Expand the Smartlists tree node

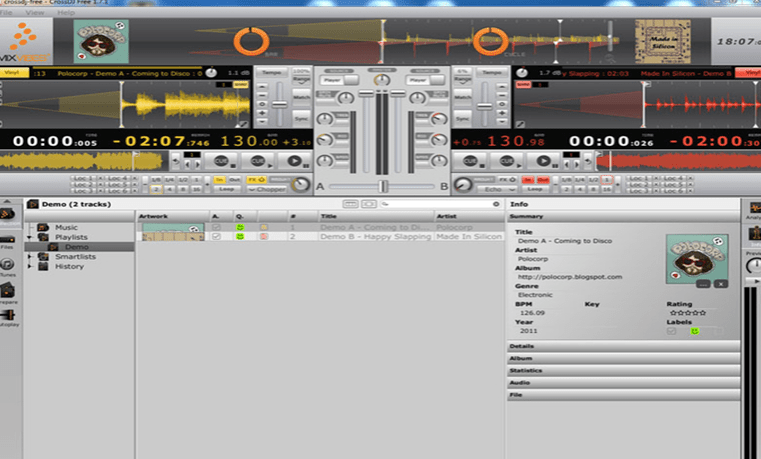[x=30, y=257]
